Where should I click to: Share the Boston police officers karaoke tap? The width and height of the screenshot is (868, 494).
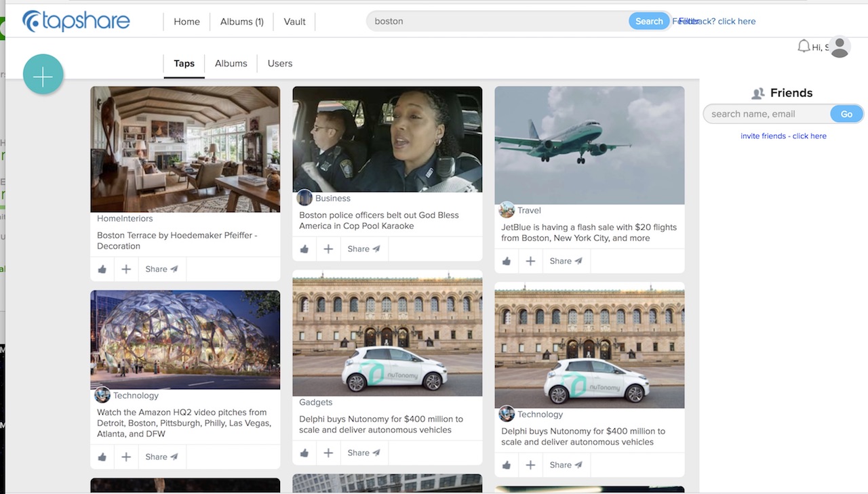coord(363,249)
